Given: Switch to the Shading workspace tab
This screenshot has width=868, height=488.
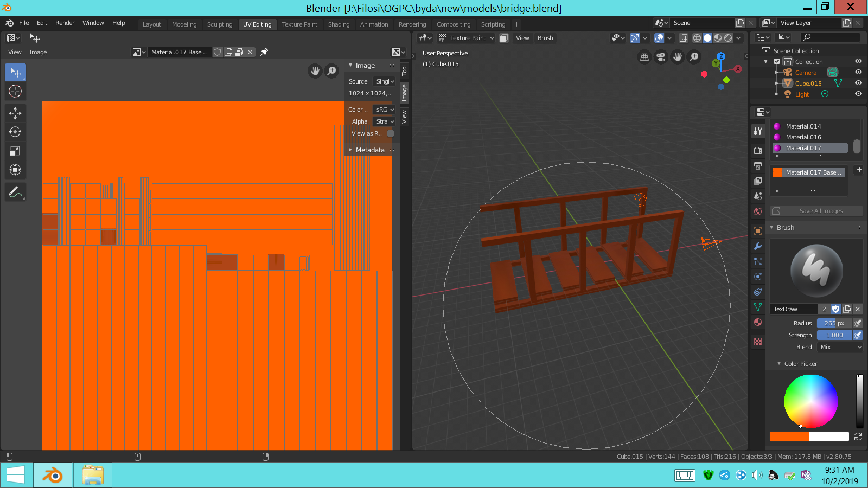Looking at the screenshot, I should point(339,24).
